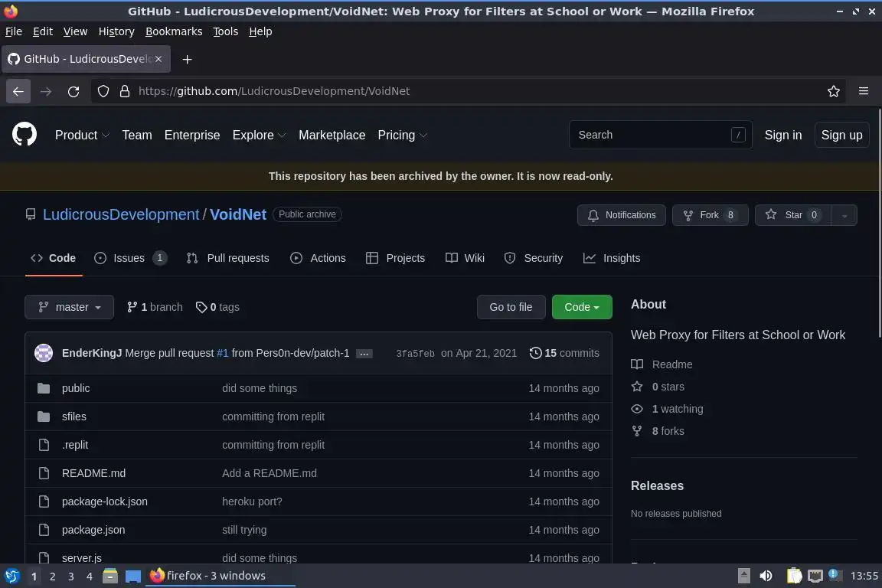The image size is (882, 588).
Task: Select the Code tab
Action: [x=54, y=258]
